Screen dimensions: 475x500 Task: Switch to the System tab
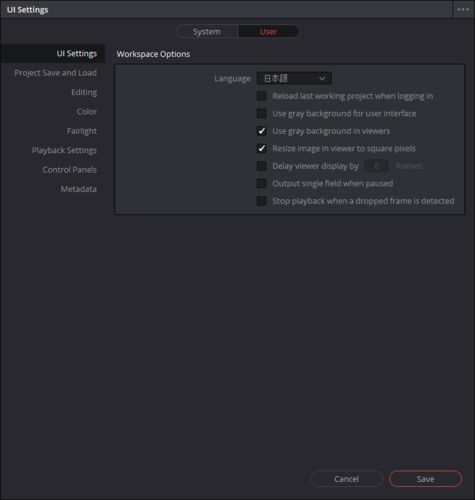[x=207, y=32]
